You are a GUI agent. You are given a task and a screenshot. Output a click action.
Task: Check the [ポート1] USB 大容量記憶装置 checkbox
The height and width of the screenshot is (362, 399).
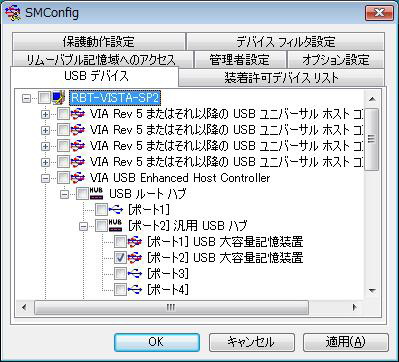coord(120,242)
